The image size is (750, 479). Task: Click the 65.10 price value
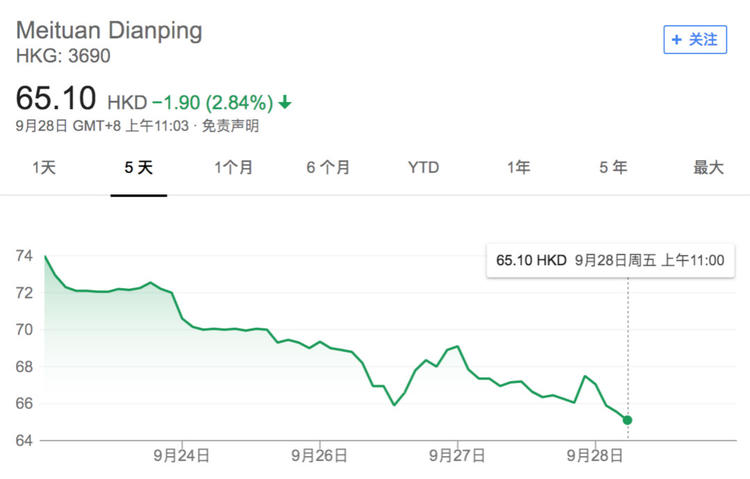coord(56,98)
